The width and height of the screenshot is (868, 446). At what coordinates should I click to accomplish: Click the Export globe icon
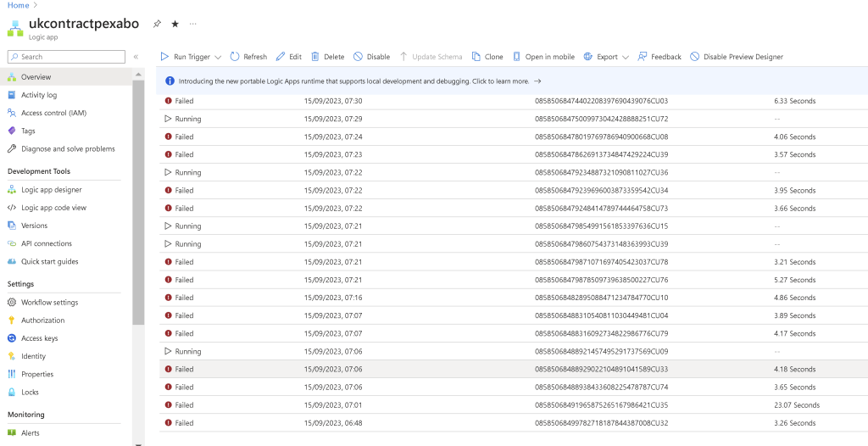[588, 57]
